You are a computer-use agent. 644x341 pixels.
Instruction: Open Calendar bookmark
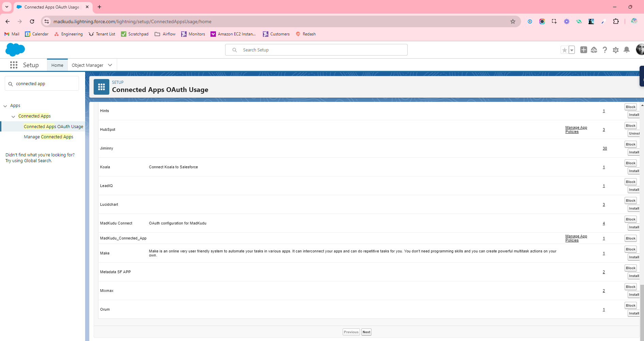[37, 34]
